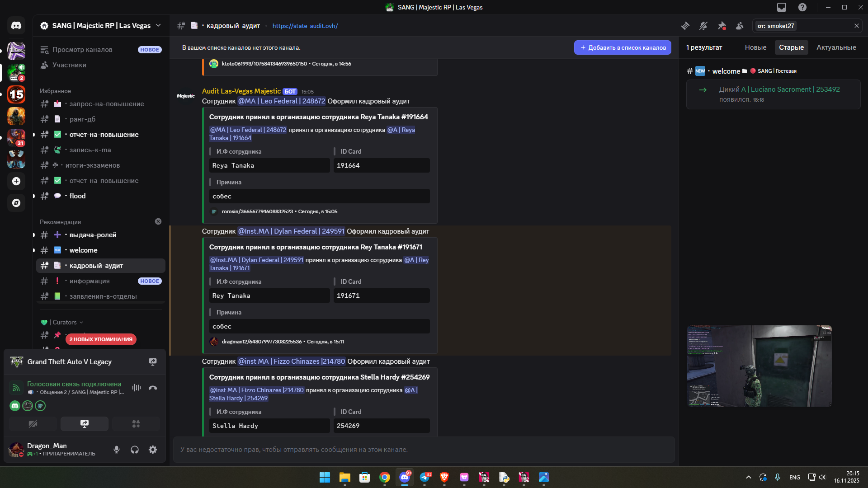Expand the SANG server name dropdown
Screen dimensions: 868x488
(x=158, y=25)
